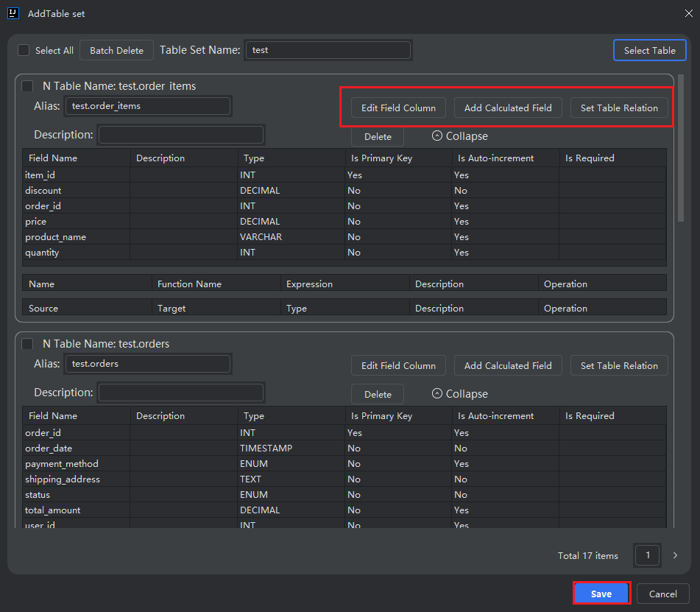700x612 pixels.
Task: Click Edit Field Column for test.order_items
Action: pos(398,108)
